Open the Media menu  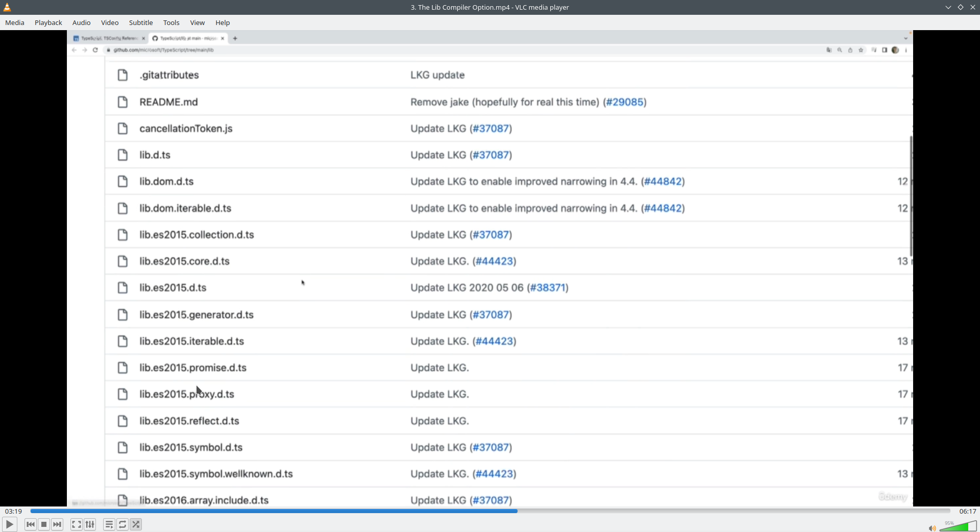[x=15, y=22]
